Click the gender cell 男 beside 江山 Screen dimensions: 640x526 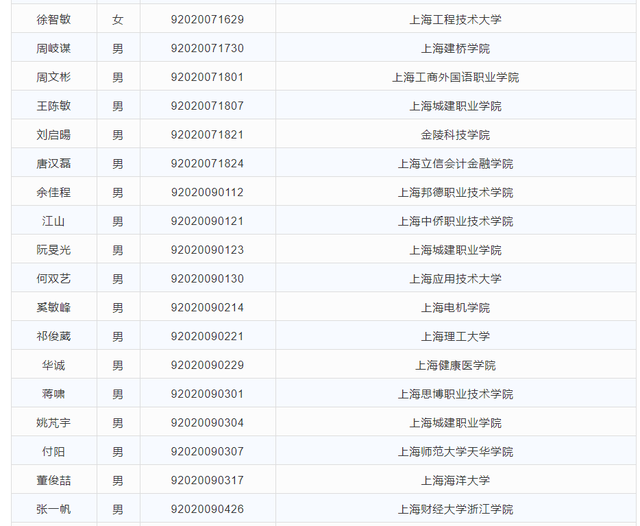tap(118, 221)
